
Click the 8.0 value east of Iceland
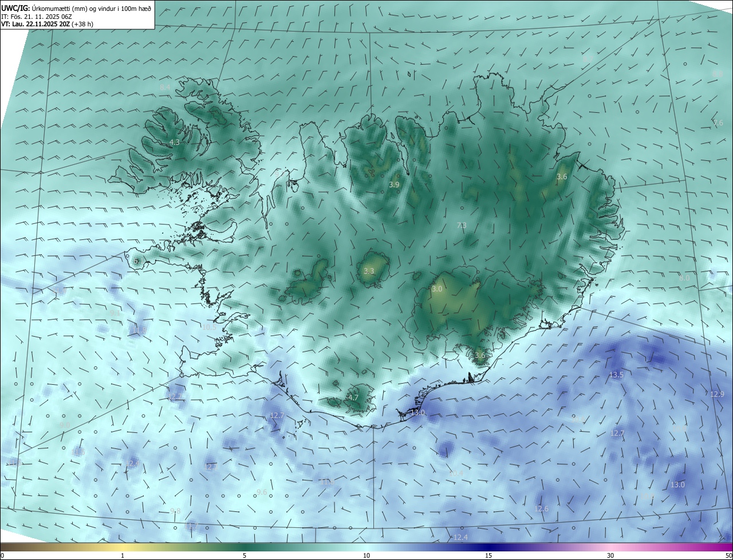pos(684,278)
